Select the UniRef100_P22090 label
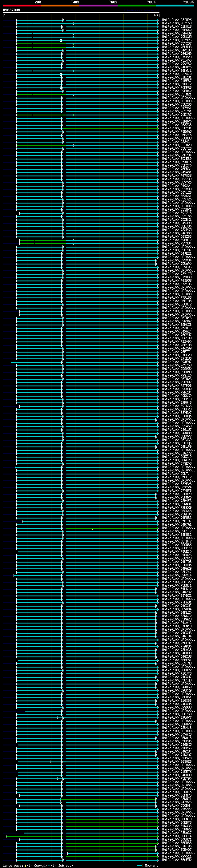197x868 pixels. click(177, 342)
